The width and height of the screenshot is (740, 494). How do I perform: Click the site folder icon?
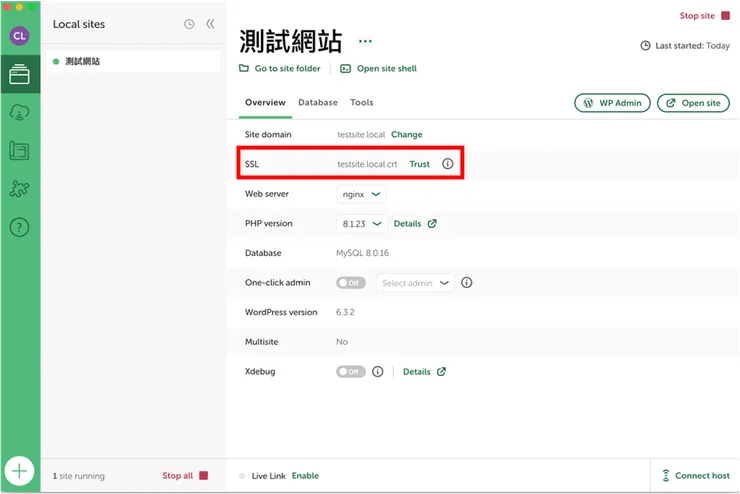tap(244, 68)
